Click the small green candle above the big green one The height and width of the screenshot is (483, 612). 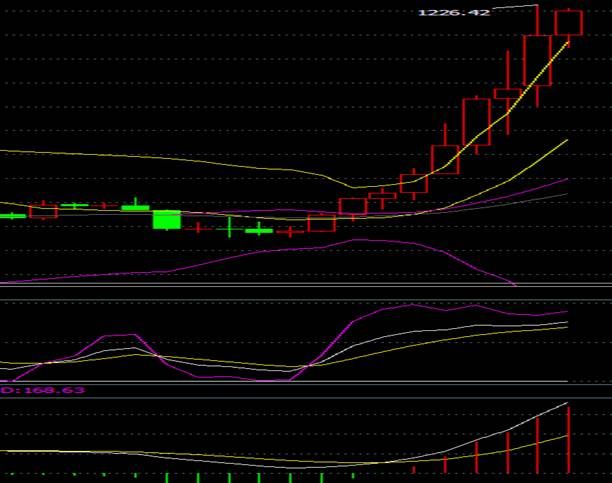135,207
